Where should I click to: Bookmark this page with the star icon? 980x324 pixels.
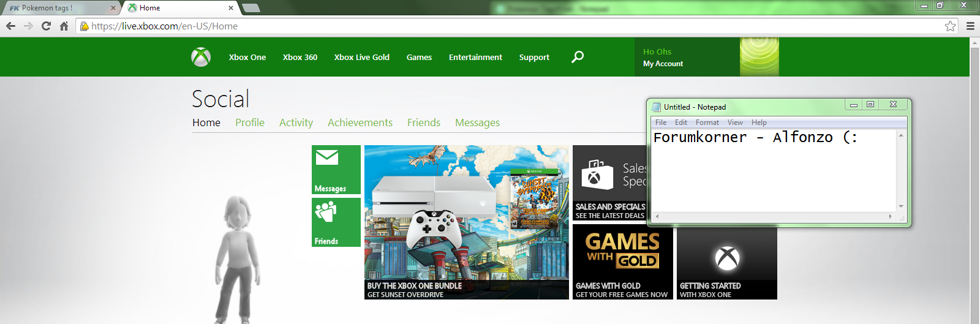(x=950, y=26)
